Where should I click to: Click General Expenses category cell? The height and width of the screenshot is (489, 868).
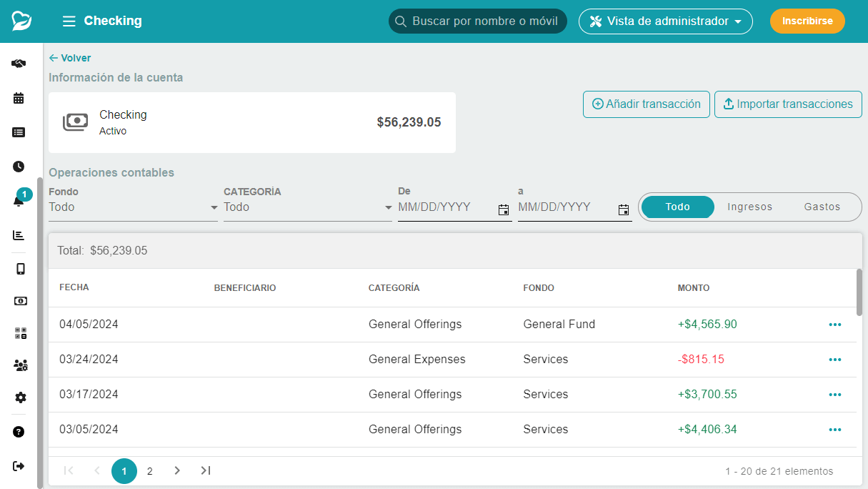(417, 360)
